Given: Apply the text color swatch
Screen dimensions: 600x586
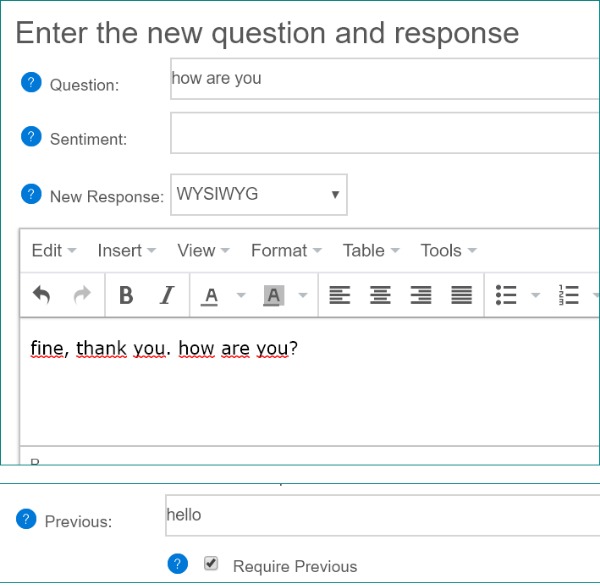Looking at the screenshot, I should coord(211,295).
